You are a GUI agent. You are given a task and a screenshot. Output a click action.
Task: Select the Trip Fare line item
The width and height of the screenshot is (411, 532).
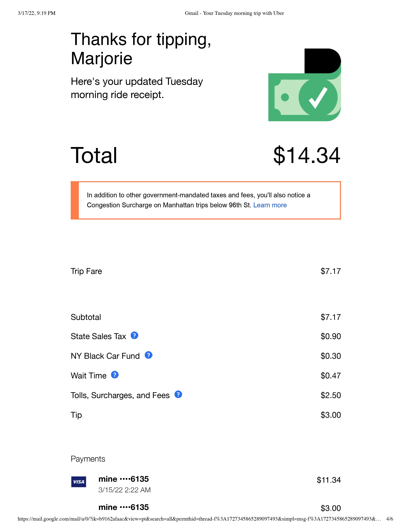86,271
